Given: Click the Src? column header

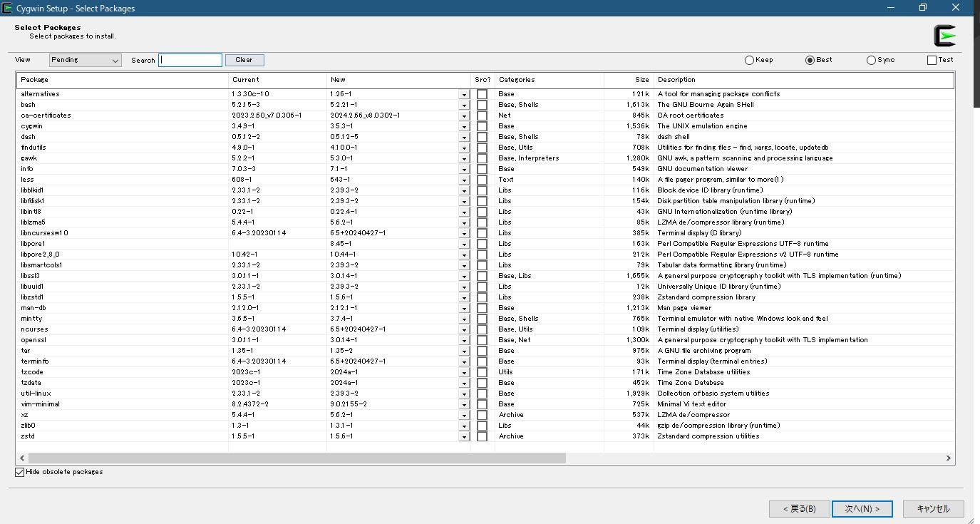Looking at the screenshot, I should (483, 80).
